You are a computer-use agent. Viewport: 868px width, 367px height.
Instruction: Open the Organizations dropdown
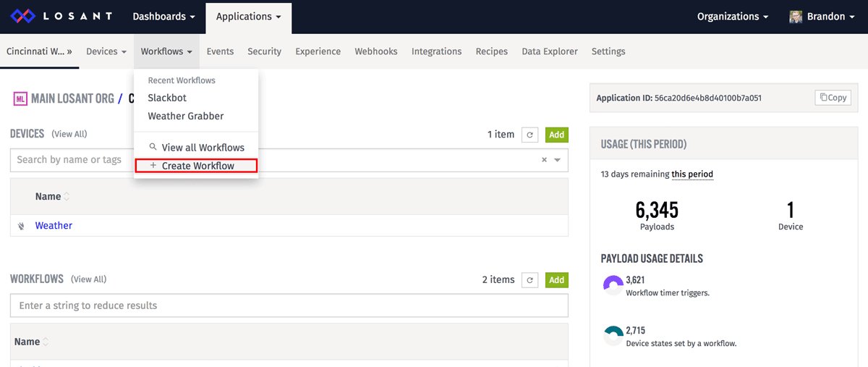pos(733,17)
